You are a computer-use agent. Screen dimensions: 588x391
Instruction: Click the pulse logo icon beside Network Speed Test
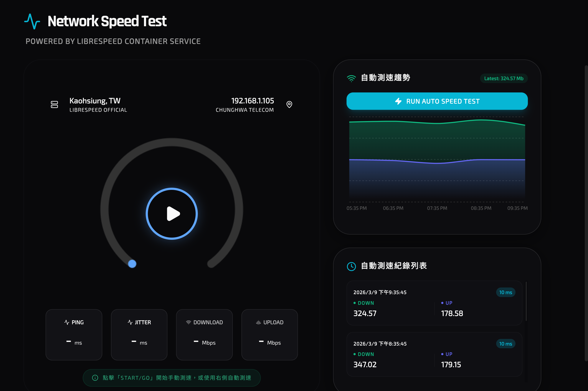tap(32, 21)
